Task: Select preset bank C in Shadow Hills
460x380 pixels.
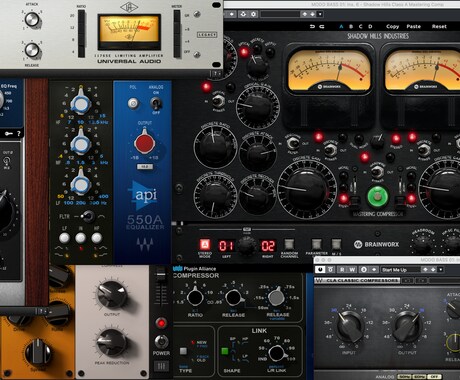Action: 360,26
